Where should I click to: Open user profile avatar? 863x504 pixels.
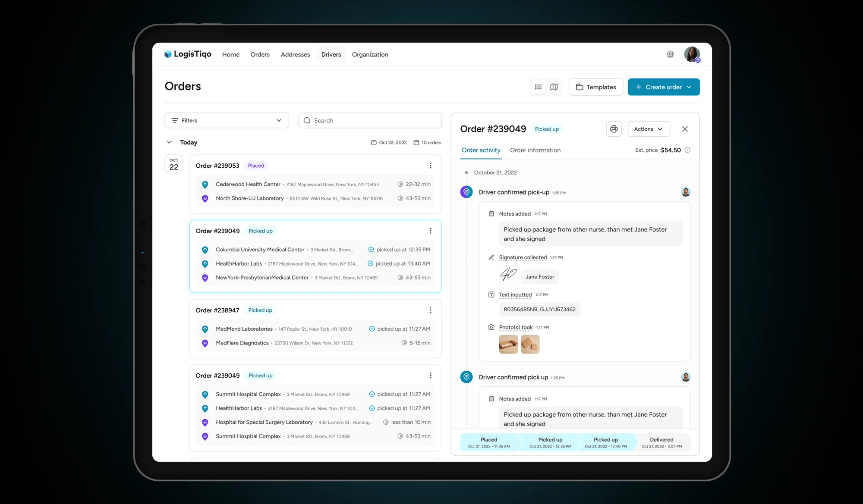tap(692, 54)
